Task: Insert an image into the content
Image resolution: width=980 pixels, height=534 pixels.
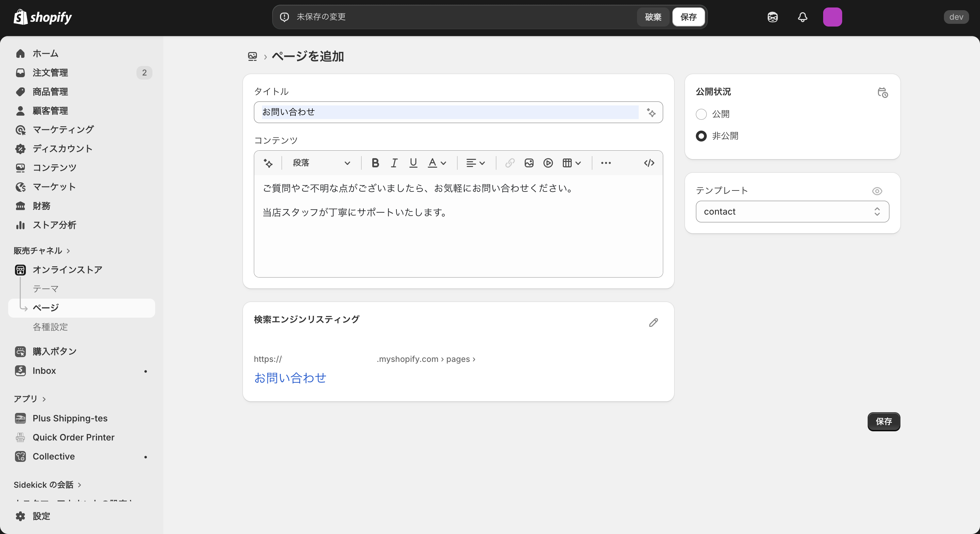Action: tap(529, 163)
